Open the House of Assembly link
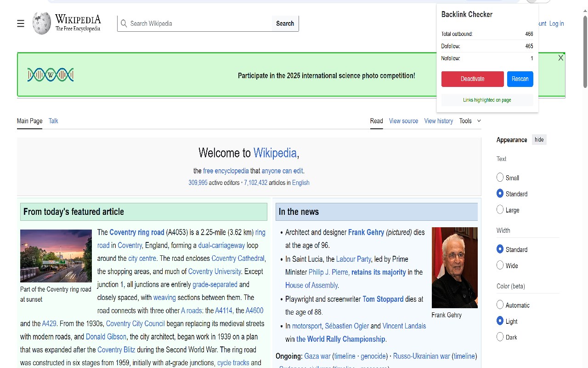Image resolution: width=588 pixels, height=368 pixels. (x=311, y=285)
